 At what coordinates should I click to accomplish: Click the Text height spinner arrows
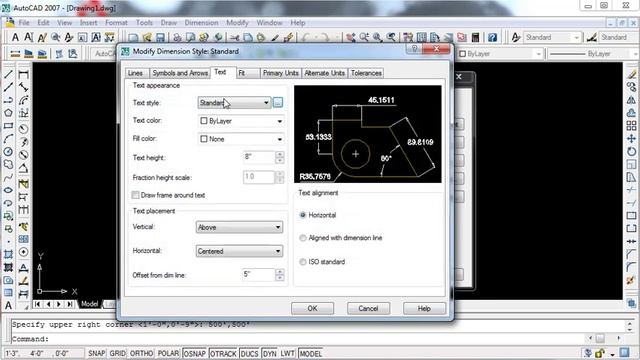[x=280, y=158]
